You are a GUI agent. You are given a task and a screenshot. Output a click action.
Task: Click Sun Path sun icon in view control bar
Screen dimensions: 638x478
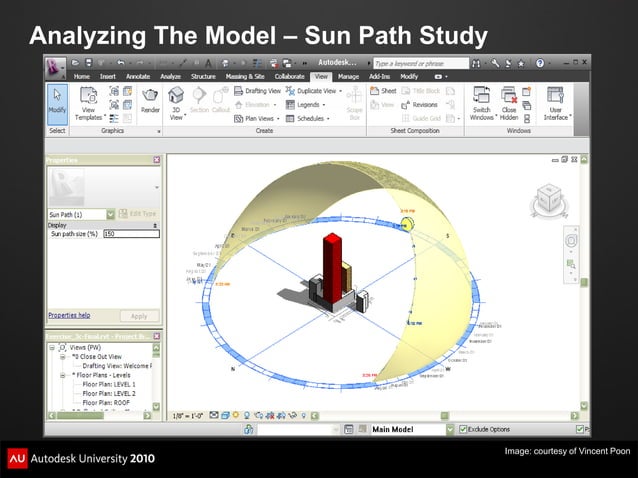[x=236, y=415]
